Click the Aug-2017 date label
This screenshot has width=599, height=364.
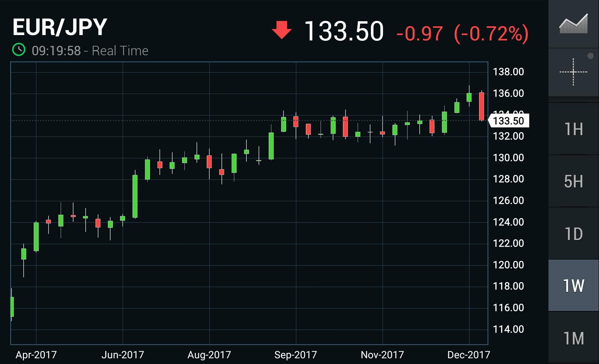click(x=209, y=355)
